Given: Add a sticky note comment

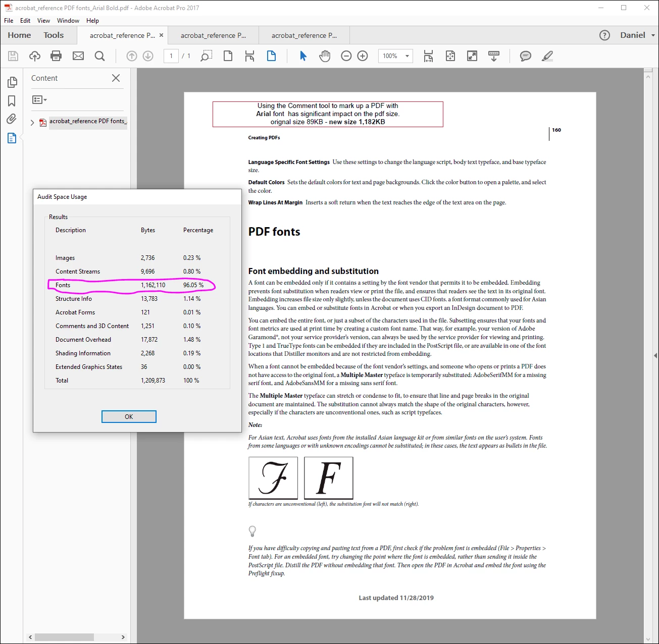Looking at the screenshot, I should [526, 56].
